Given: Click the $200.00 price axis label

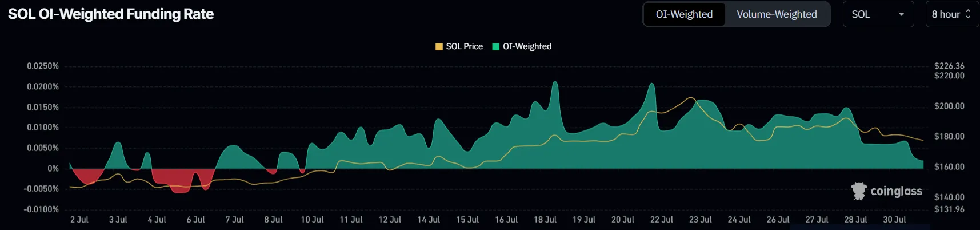Looking at the screenshot, I should pos(949,106).
